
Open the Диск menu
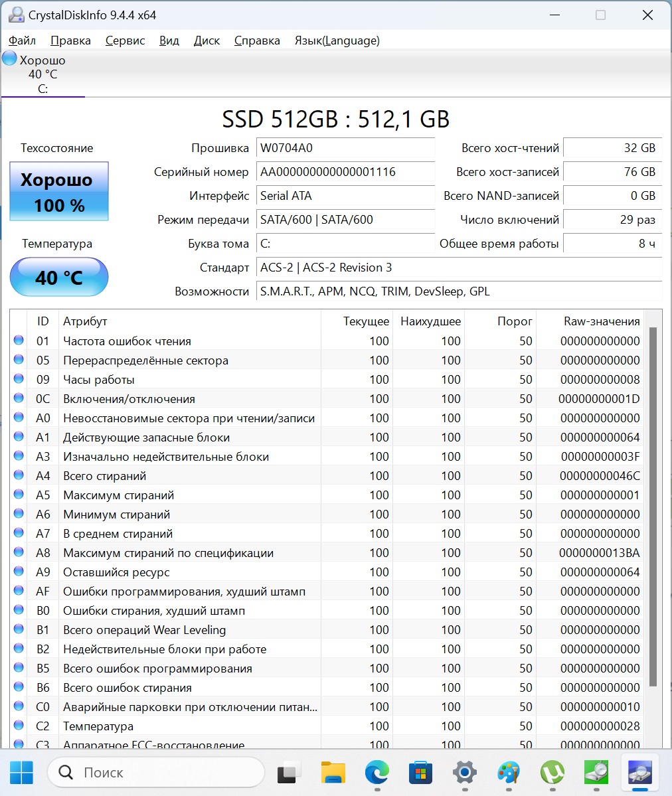(x=207, y=40)
